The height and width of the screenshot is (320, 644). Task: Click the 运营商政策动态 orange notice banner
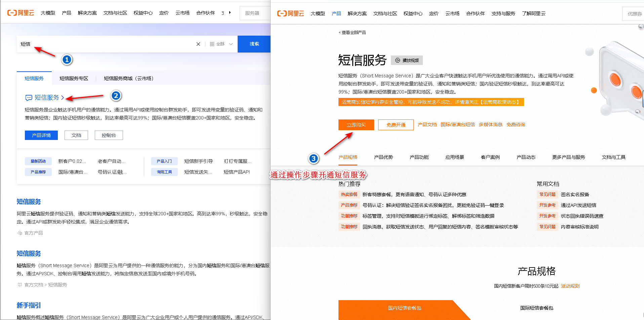[x=431, y=102]
